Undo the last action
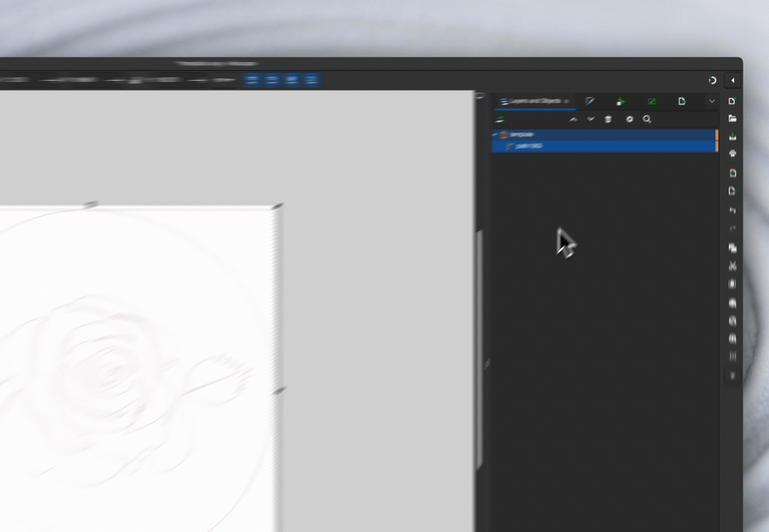This screenshot has width=769, height=532. click(x=732, y=211)
